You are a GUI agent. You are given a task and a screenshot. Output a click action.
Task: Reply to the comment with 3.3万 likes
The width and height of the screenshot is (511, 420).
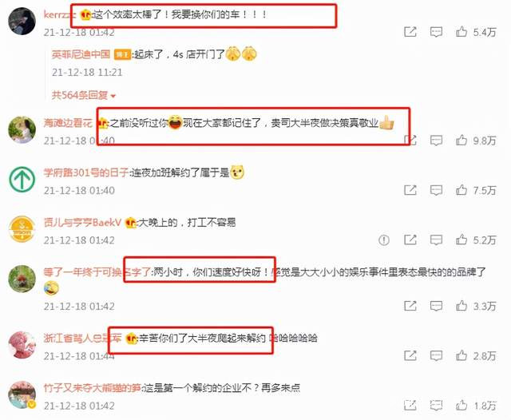point(436,306)
